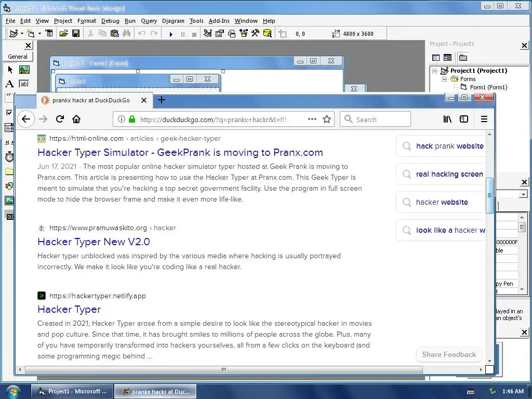The height and width of the screenshot is (399, 532).
Task: Open the Hacker Typer New V2.0 result
Action: click(x=94, y=242)
